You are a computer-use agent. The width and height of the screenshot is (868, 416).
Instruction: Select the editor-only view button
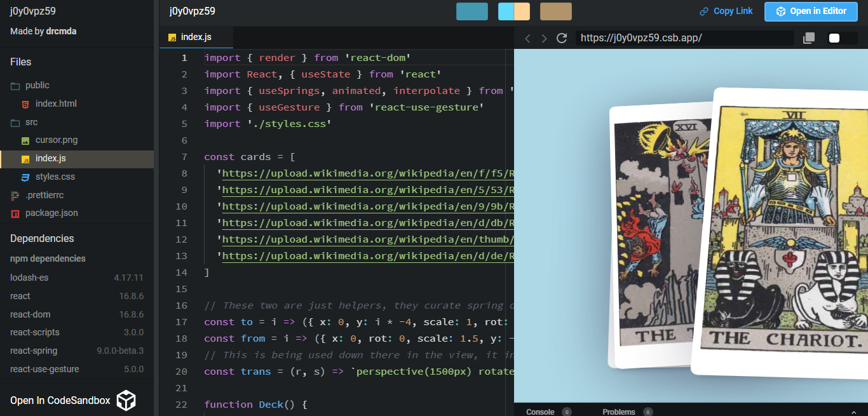click(x=472, y=11)
